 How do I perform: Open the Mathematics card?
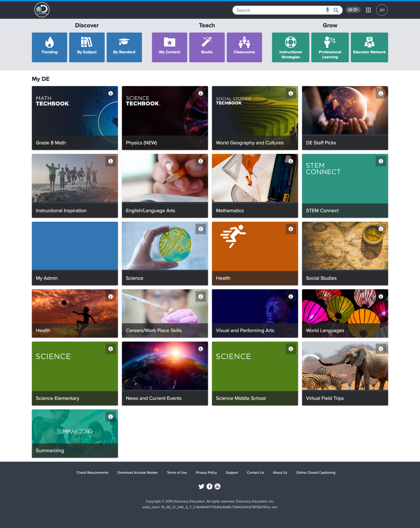point(255,186)
